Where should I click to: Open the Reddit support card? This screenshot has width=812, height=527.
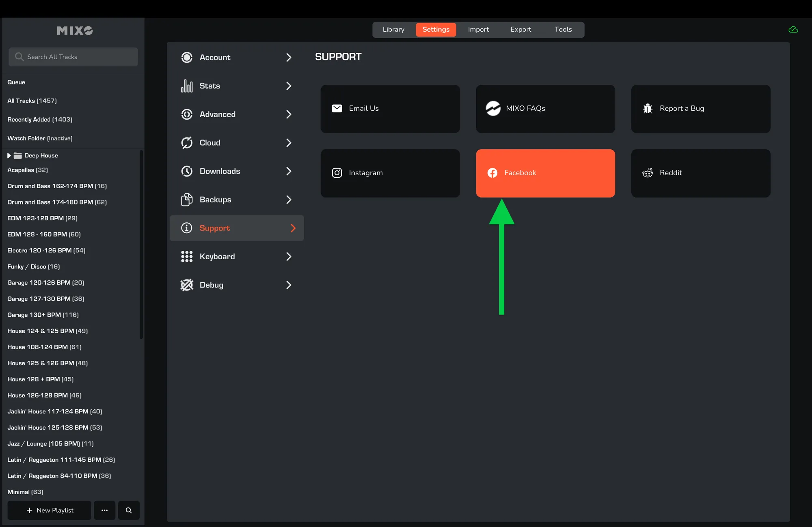tap(700, 173)
